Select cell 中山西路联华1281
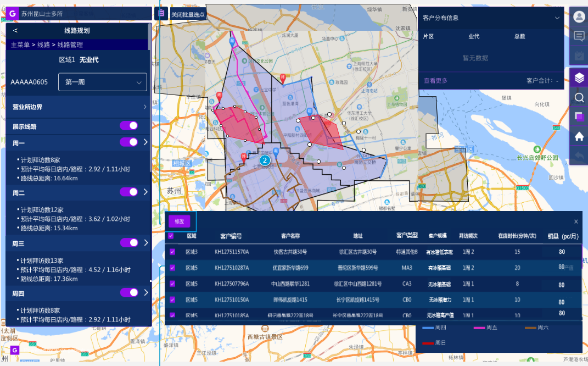The image size is (588, 366). pyautogui.click(x=290, y=284)
